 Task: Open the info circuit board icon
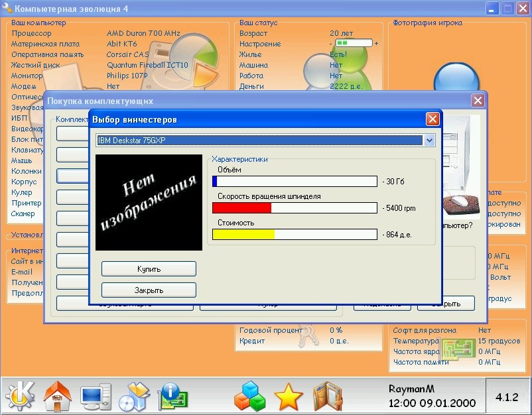tap(173, 396)
